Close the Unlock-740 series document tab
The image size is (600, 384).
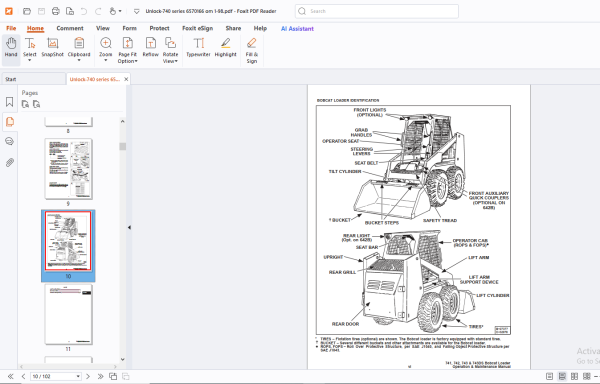126,79
